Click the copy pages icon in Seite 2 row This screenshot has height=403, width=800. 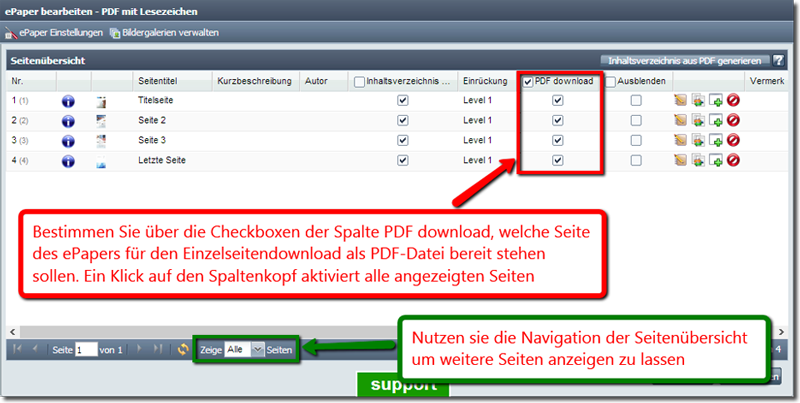click(x=698, y=120)
